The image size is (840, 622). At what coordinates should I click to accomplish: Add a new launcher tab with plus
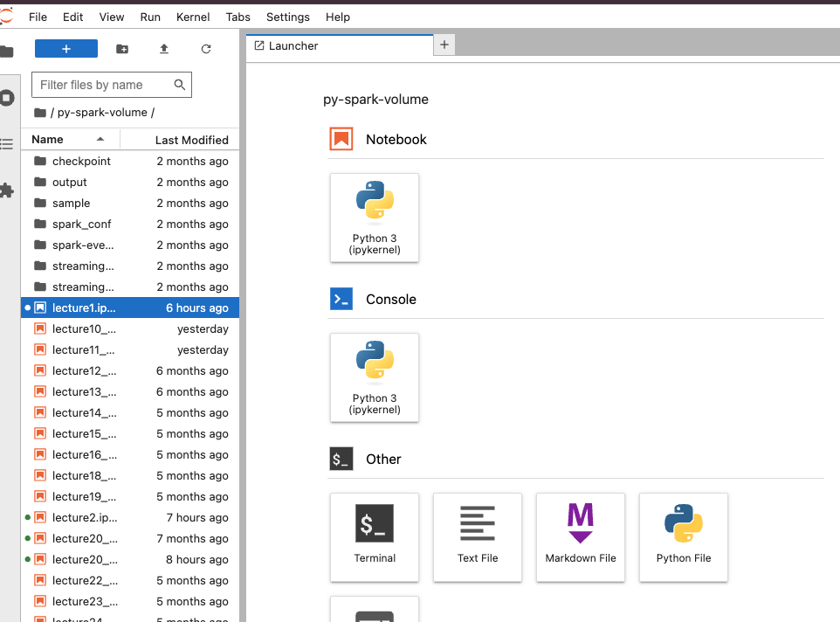point(444,45)
